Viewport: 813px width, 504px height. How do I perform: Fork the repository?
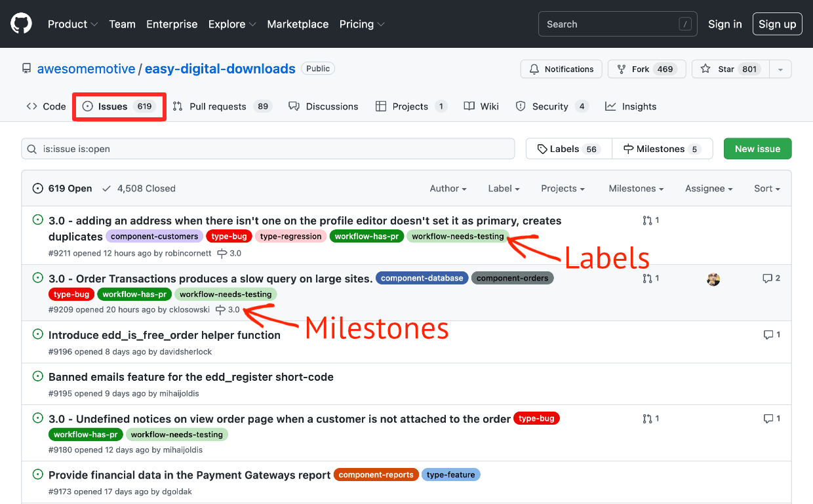647,69
